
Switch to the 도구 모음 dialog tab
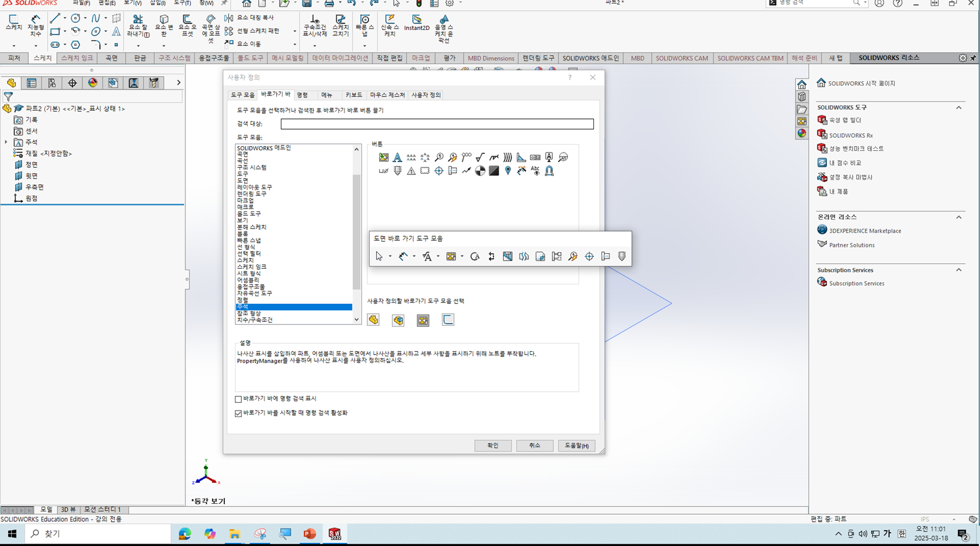pyautogui.click(x=242, y=95)
